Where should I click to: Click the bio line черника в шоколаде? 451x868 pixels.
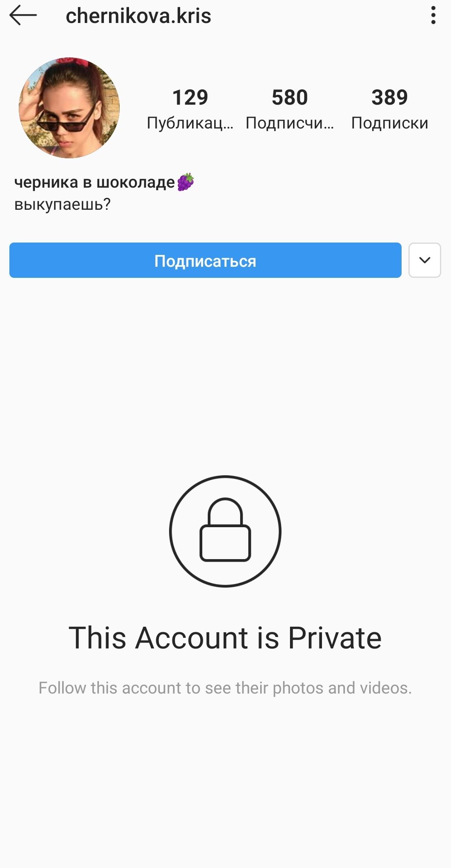pyautogui.click(x=95, y=183)
